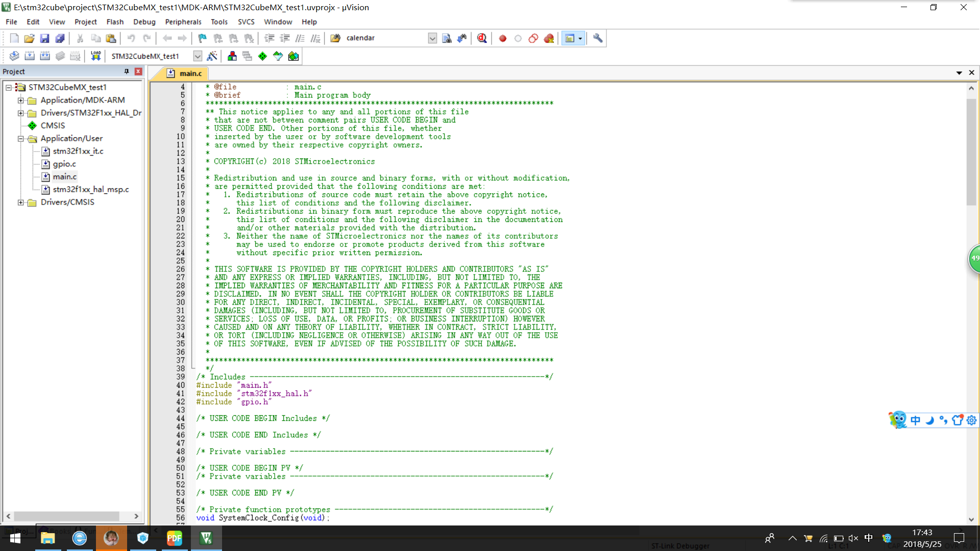Toggle the moon half-width icon on IME bar
This screenshot has height=551, width=980.
[x=929, y=420]
